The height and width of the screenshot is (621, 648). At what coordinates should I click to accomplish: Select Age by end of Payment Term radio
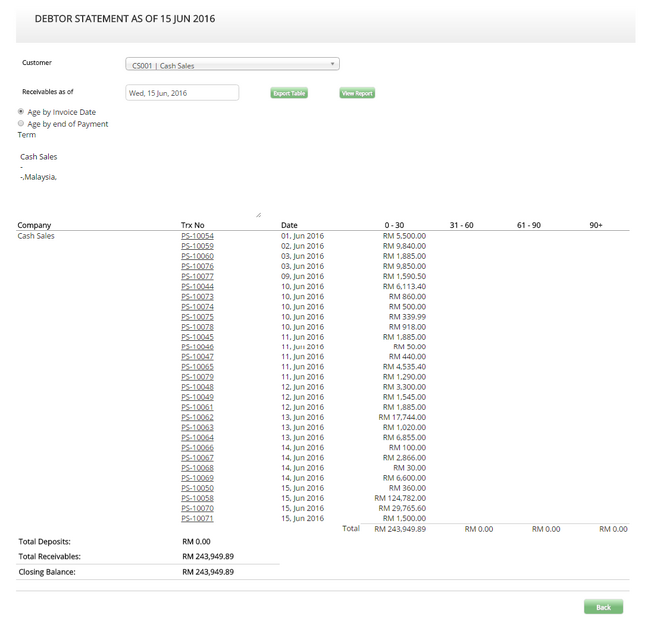click(21, 123)
